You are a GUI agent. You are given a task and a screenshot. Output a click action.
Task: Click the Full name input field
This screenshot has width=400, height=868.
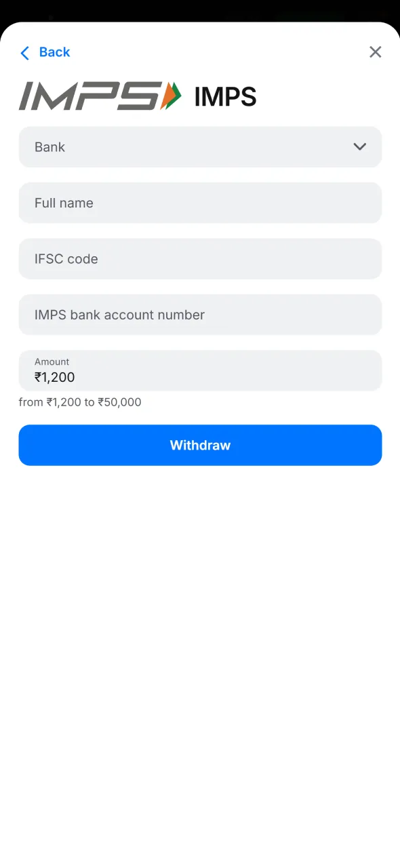200,203
